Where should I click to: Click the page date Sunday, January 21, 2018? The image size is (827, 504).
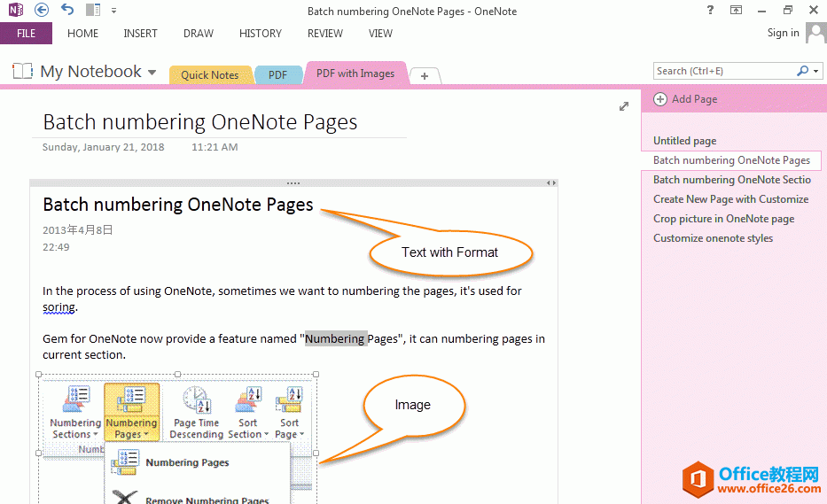(x=104, y=147)
